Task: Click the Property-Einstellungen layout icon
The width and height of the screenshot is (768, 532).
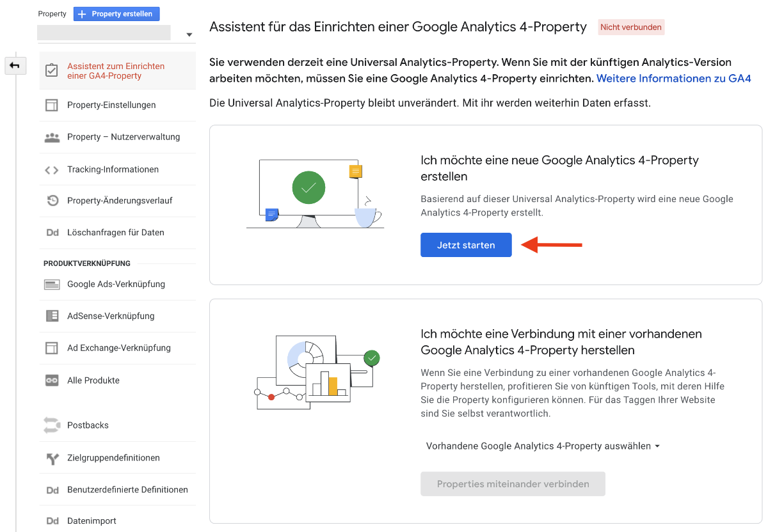Action: pyautogui.click(x=52, y=105)
